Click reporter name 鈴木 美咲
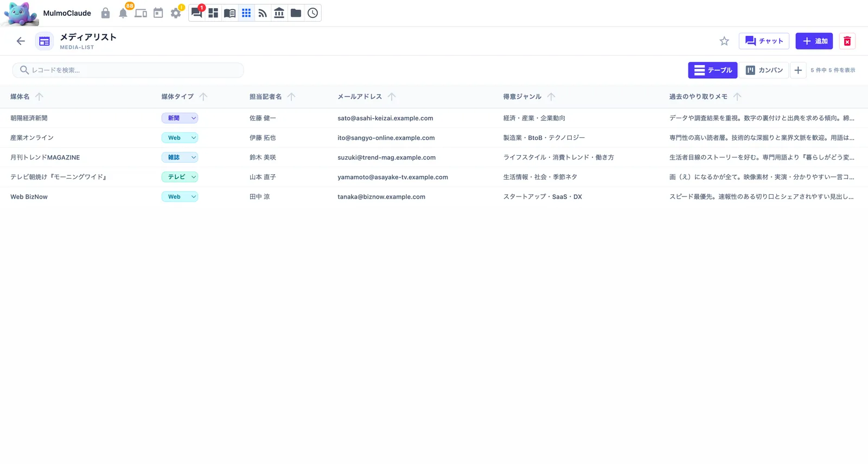868x464 pixels. [263, 157]
